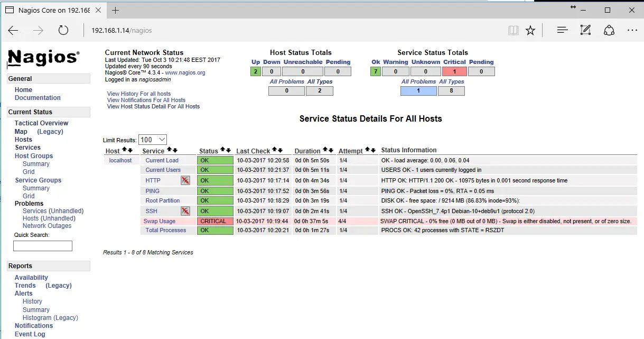Refresh the Nagios page

(63, 31)
